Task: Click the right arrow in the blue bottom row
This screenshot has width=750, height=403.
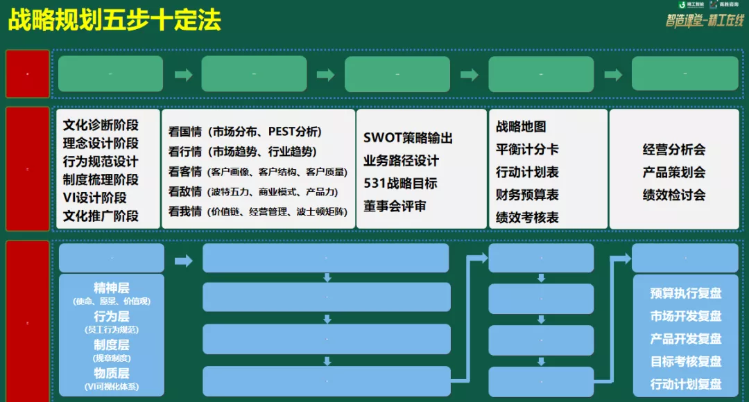Action: [x=182, y=260]
